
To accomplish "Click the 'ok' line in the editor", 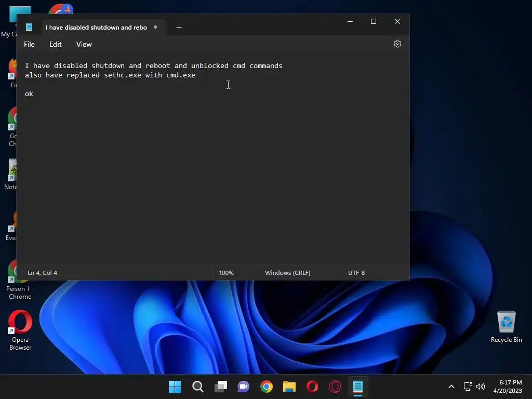I will click(29, 94).
